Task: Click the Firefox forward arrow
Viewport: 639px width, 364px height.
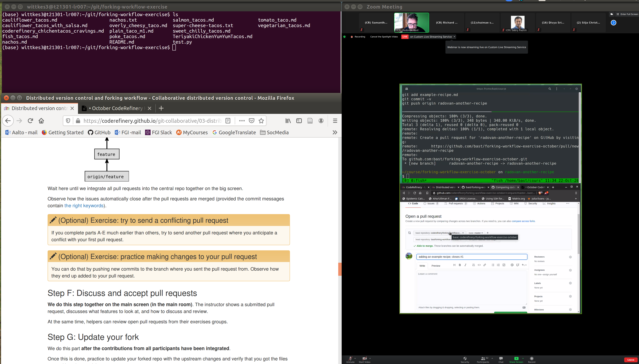Action: tap(19, 121)
